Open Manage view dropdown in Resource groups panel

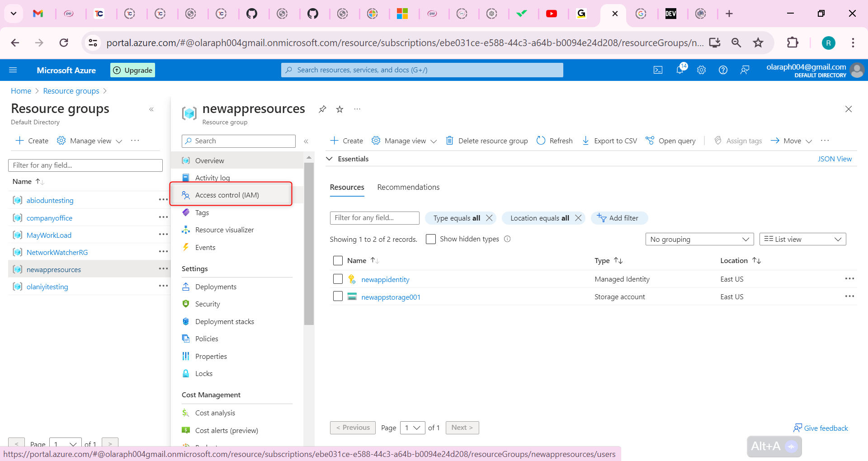point(90,141)
